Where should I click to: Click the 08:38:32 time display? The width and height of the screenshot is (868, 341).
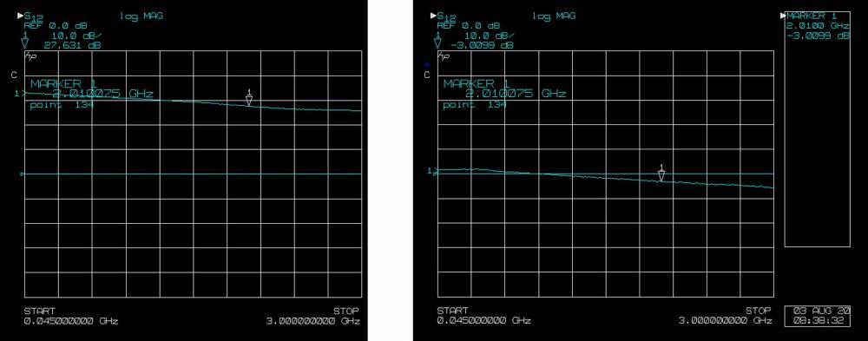click(x=817, y=320)
